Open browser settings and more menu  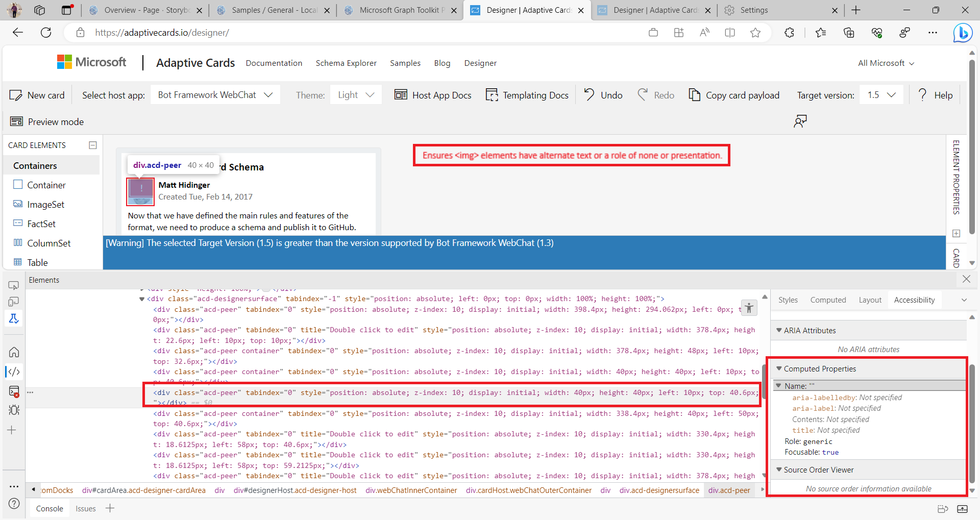(933, 33)
